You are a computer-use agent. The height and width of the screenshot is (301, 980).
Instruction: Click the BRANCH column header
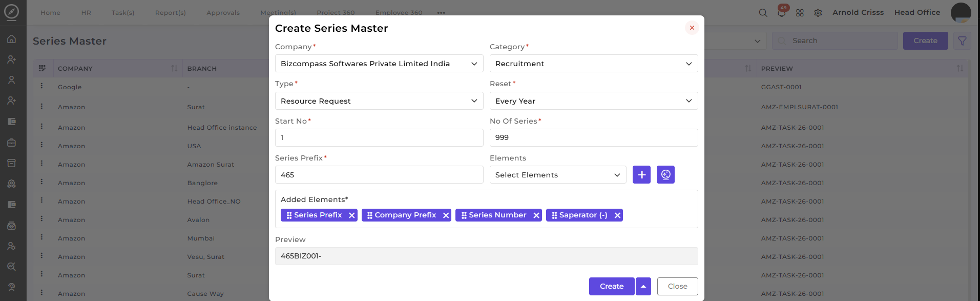[x=202, y=68]
